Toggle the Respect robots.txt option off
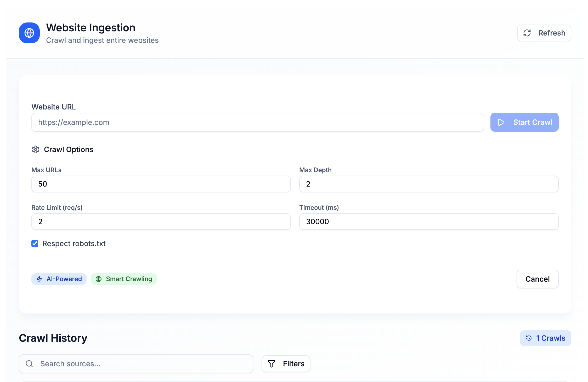Image resolution: width=588 pixels, height=382 pixels. tap(35, 244)
